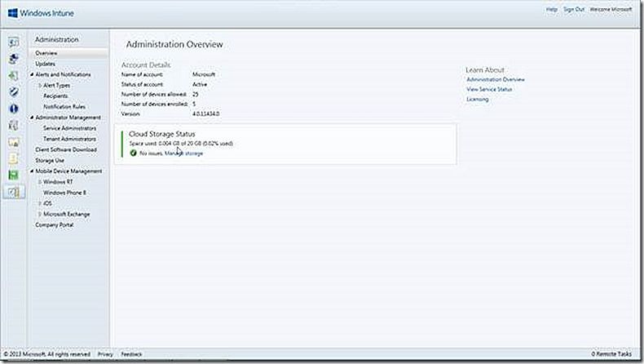The image size is (644, 364).
Task: Expand the Alert Types node arrow
Action: [40, 85]
